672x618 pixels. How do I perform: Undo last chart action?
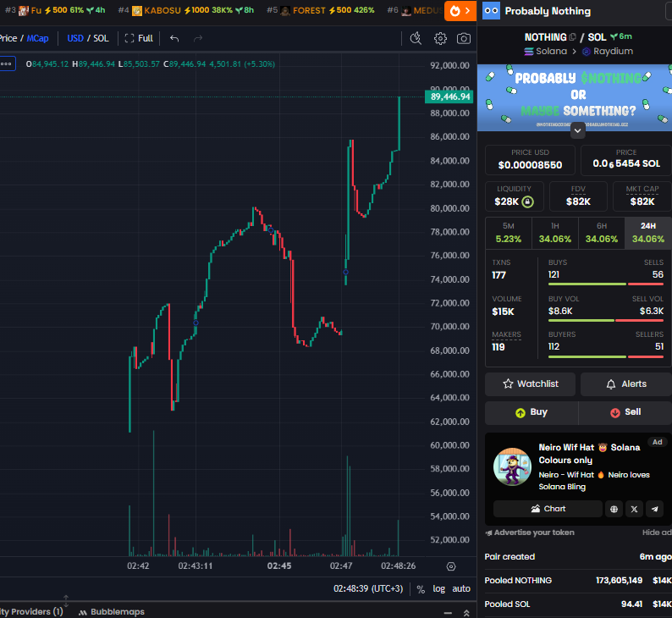click(174, 39)
